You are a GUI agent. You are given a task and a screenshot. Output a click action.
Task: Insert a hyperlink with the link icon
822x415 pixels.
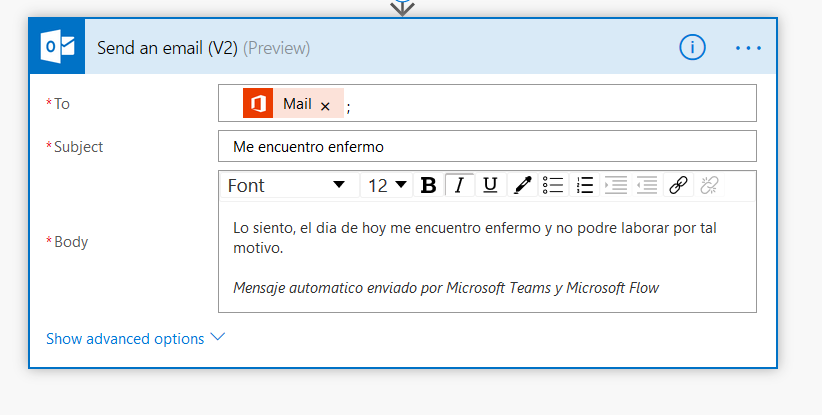(678, 185)
